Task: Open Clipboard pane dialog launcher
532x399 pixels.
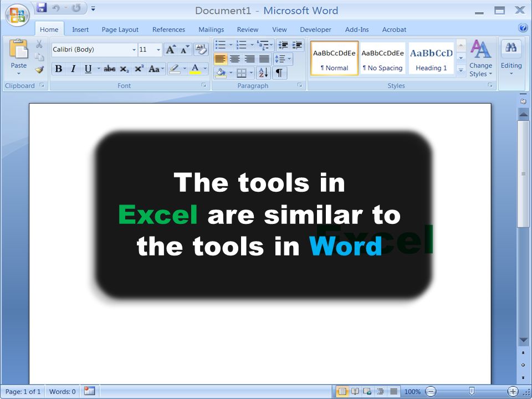Action: click(42, 85)
